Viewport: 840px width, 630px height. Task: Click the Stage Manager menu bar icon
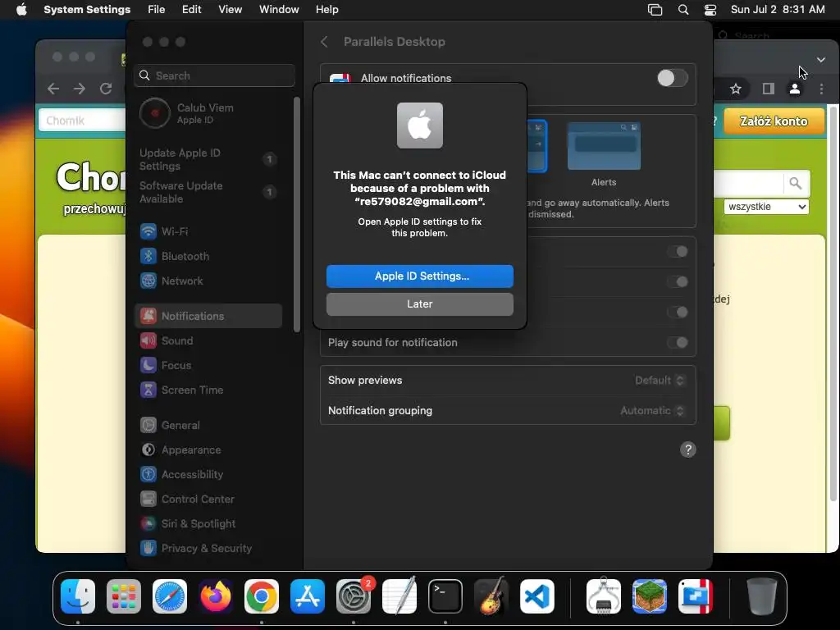[x=655, y=10]
